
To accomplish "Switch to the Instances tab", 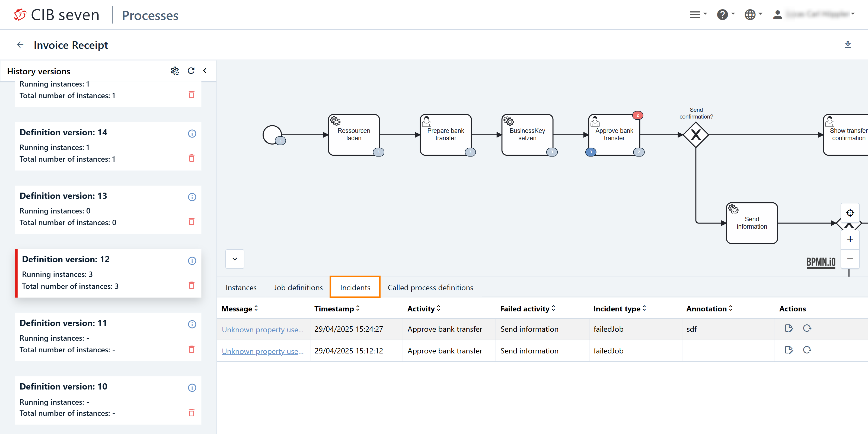I will point(241,288).
